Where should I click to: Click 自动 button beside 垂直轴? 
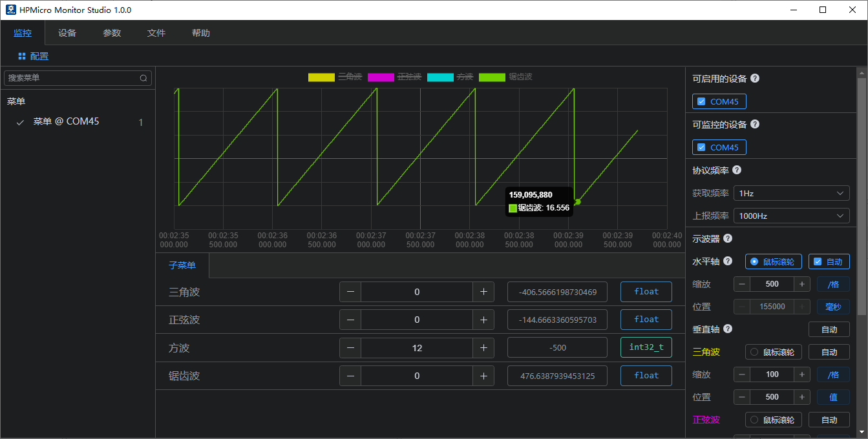(x=829, y=329)
